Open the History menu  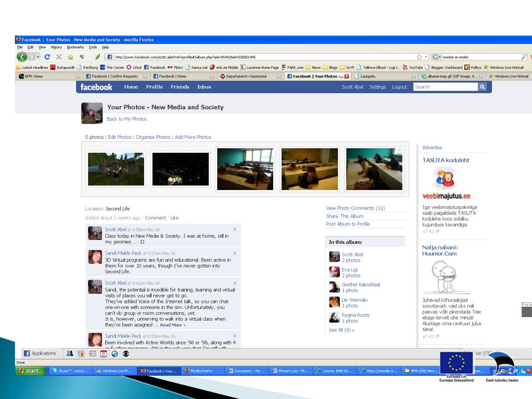pos(57,47)
